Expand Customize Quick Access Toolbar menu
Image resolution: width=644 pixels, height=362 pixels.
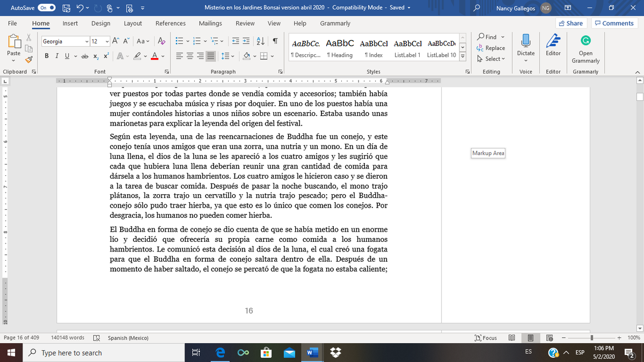[x=142, y=8]
